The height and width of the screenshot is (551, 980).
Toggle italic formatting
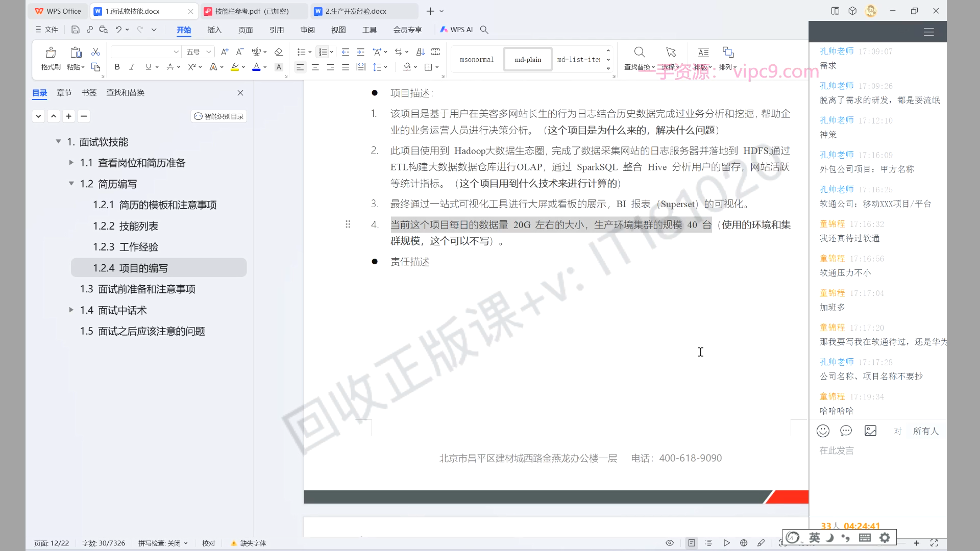click(x=132, y=67)
